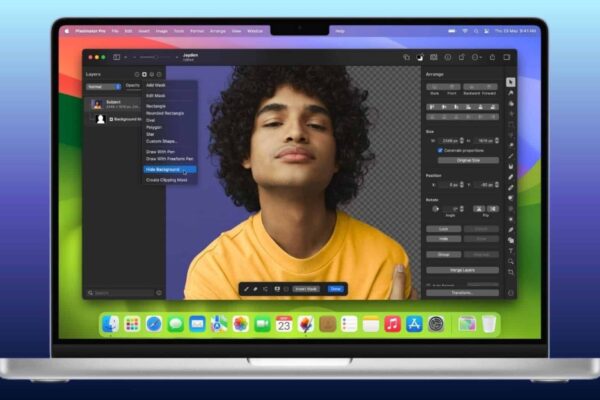The image size is (600, 400).
Task: Click the Group button in Arrange panel
Action: tap(443, 255)
